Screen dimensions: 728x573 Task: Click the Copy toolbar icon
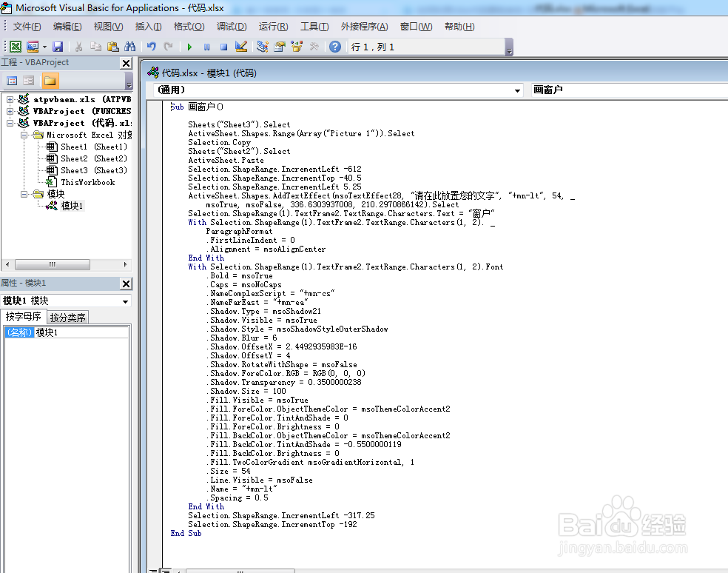[96, 47]
